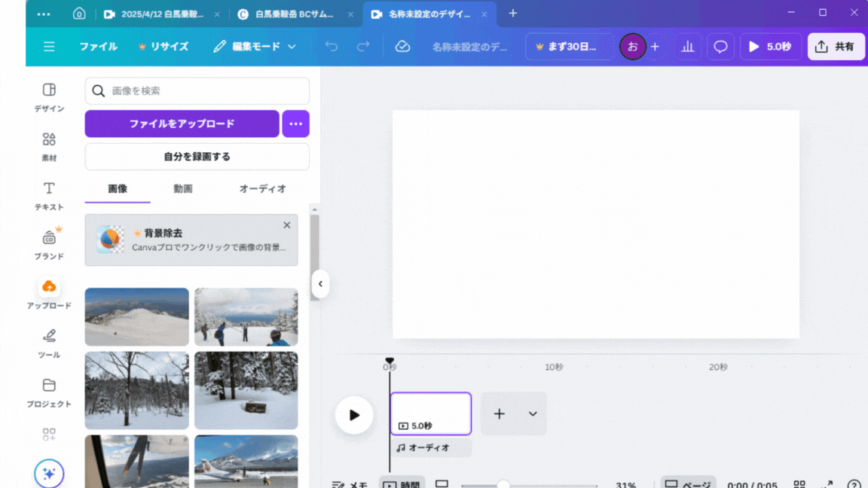Open the ツール drawing panel

[x=49, y=343]
